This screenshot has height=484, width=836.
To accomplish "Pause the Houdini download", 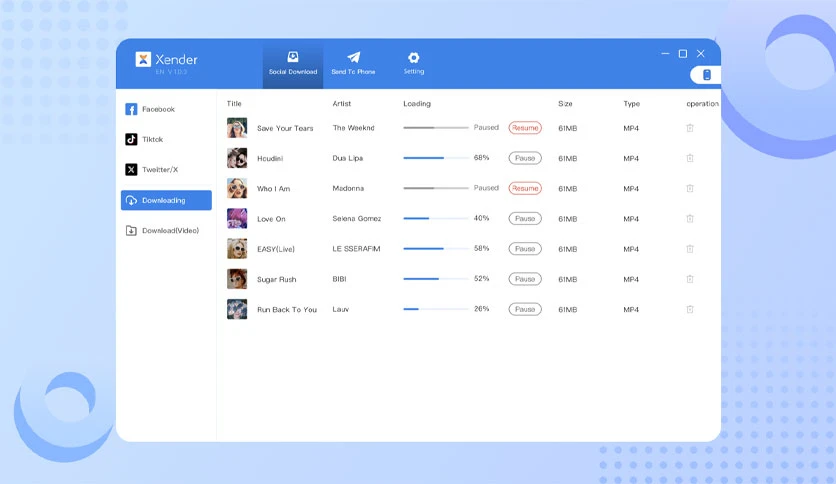I will point(525,158).
